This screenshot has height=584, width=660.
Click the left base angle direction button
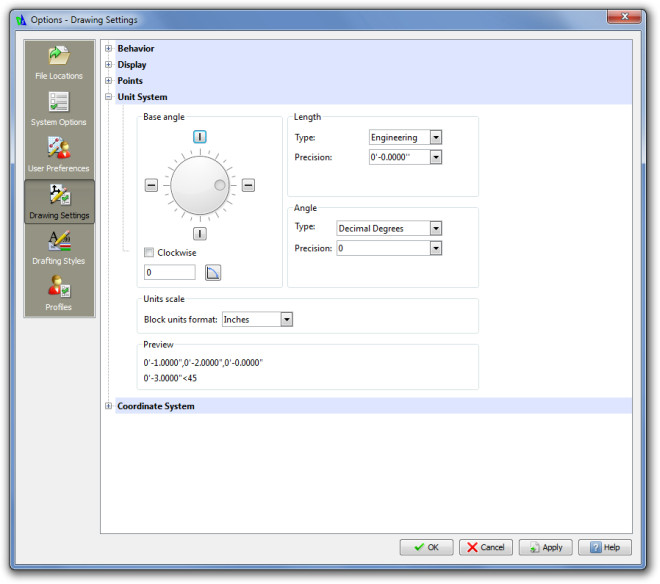click(151, 185)
